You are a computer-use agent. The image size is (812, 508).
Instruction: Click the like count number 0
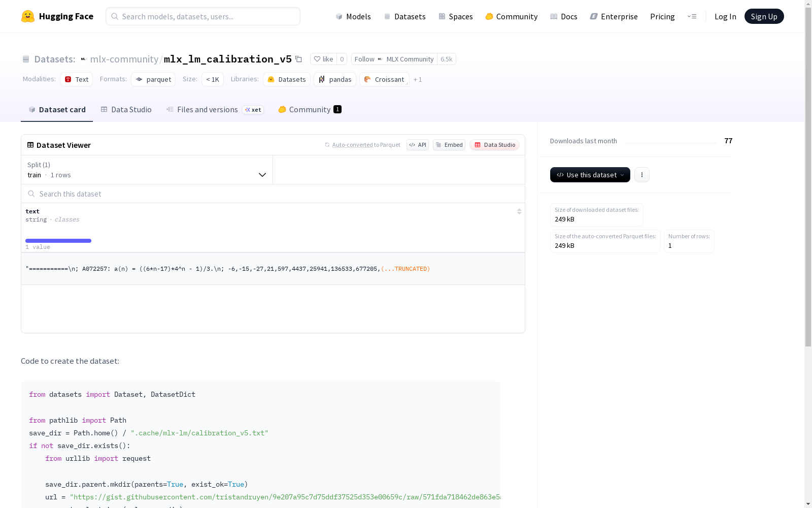point(342,59)
